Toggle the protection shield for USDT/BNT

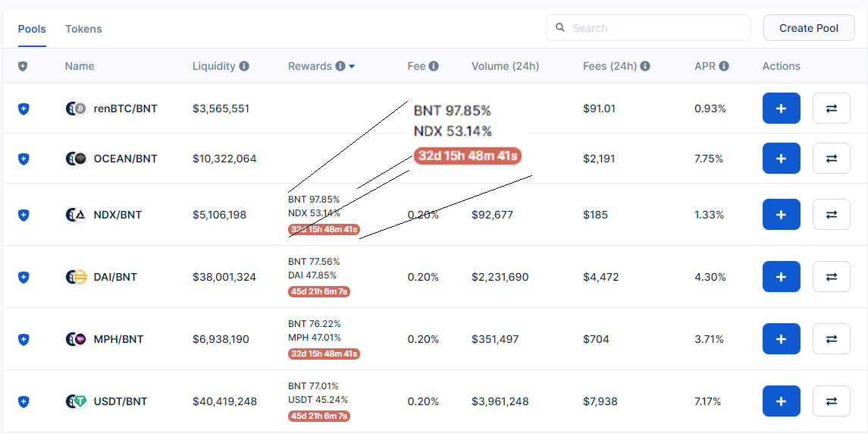click(24, 402)
